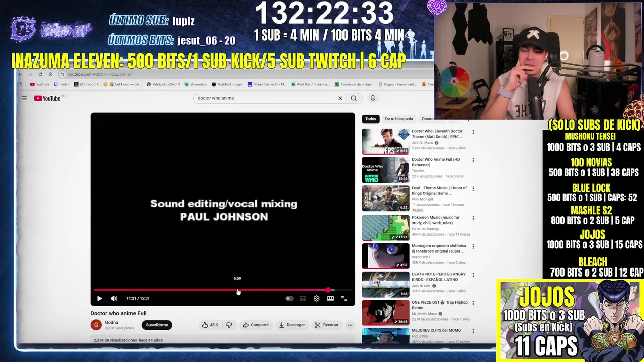The width and height of the screenshot is (644, 362).
Task: Click the browser forward arrow
Action: [30, 74]
